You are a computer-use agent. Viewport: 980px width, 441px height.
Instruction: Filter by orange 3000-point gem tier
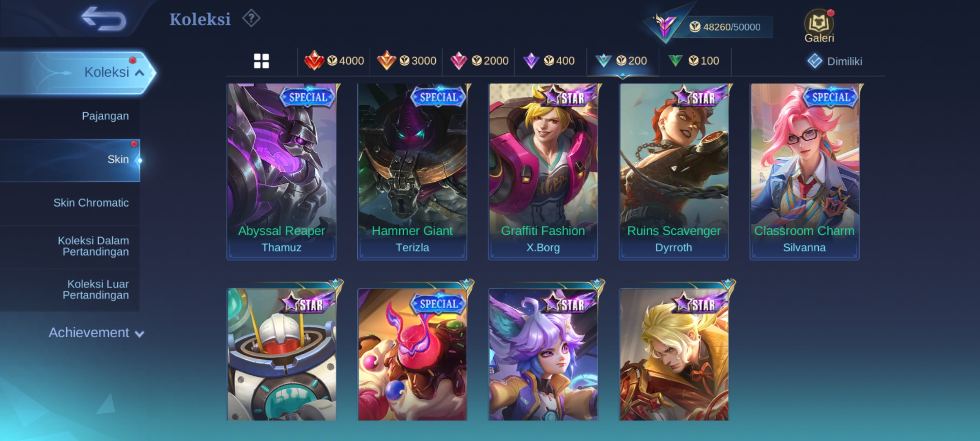click(x=406, y=61)
